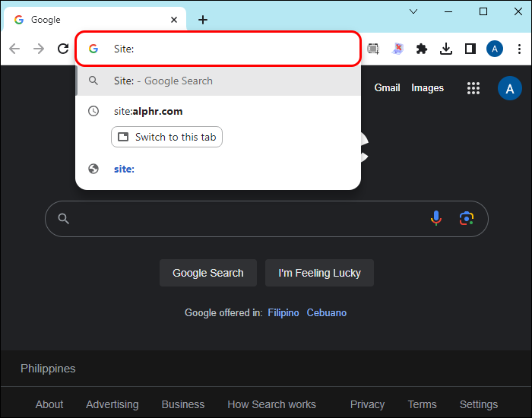This screenshot has height=418, width=532.
Task: Open Google Lens image search
Action: point(466,219)
